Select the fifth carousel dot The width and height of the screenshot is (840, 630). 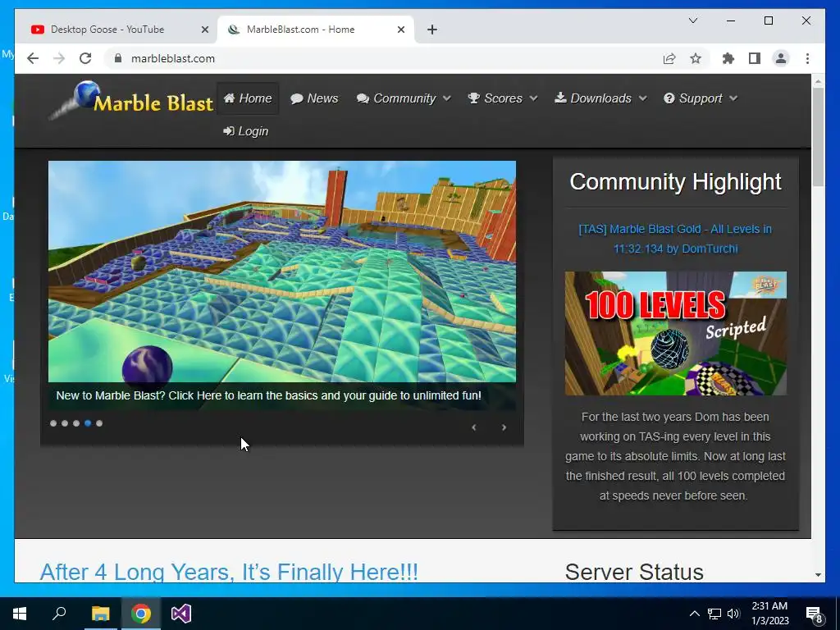coord(99,423)
